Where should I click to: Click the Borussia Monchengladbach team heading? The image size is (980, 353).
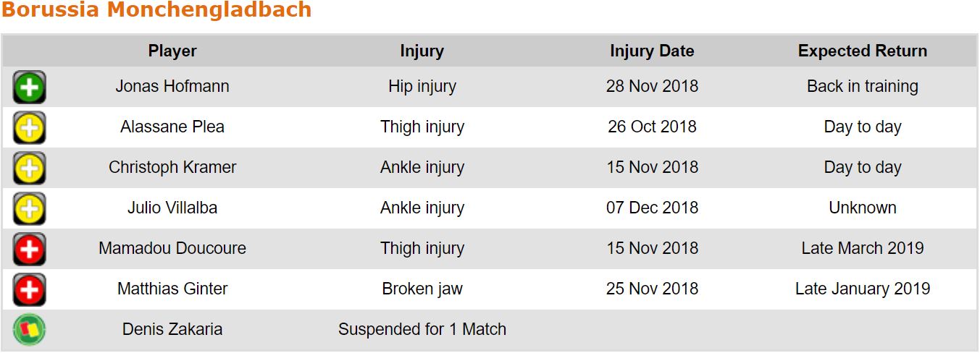pos(156,10)
